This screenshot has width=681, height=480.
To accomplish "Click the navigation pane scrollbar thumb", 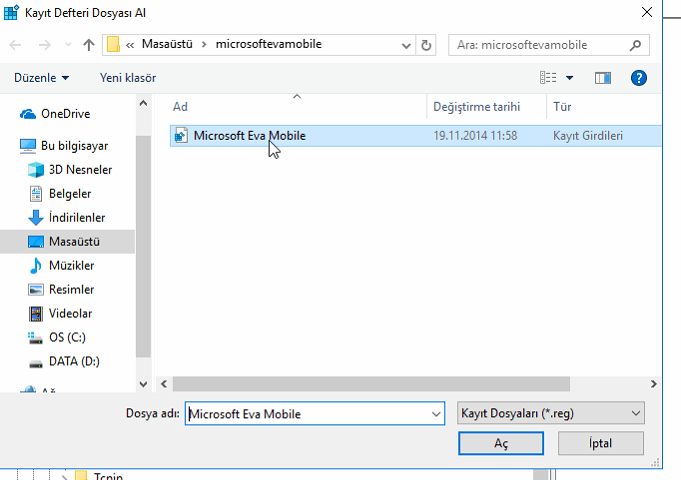I will pyautogui.click(x=143, y=246).
